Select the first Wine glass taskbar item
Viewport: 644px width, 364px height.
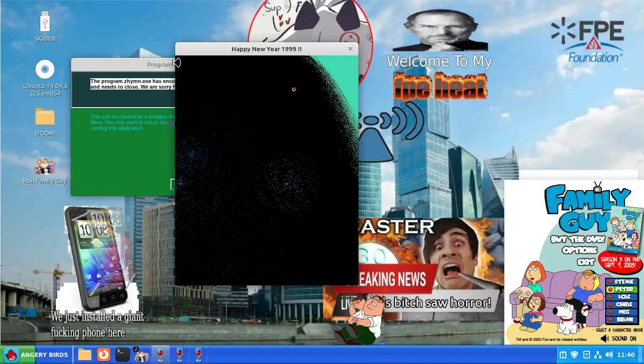click(160, 355)
